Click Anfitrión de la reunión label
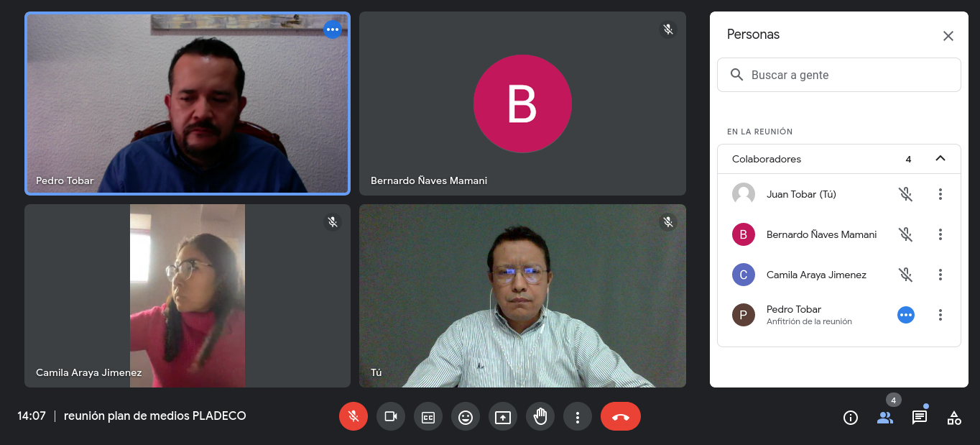This screenshot has height=445, width=980. pos(809,322)
